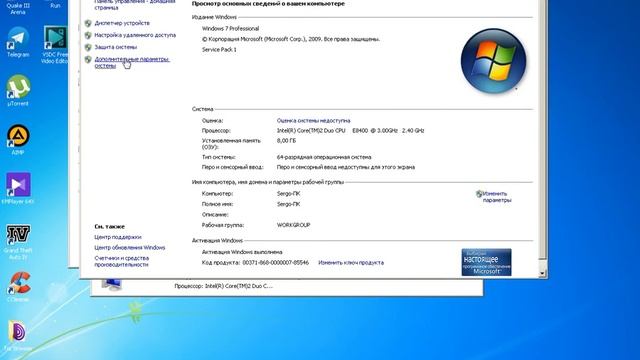Click the shield icon beside Защита системы

88,47
